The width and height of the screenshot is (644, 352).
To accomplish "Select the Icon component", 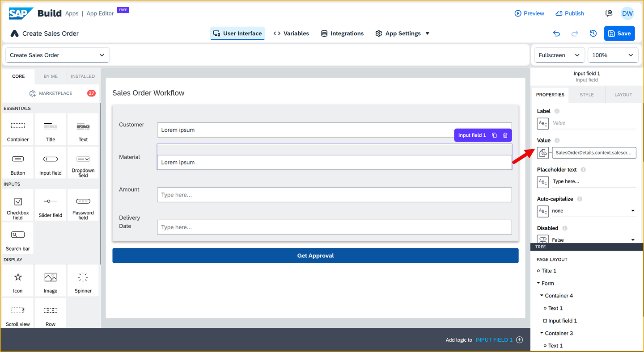I will pos(18,281).
